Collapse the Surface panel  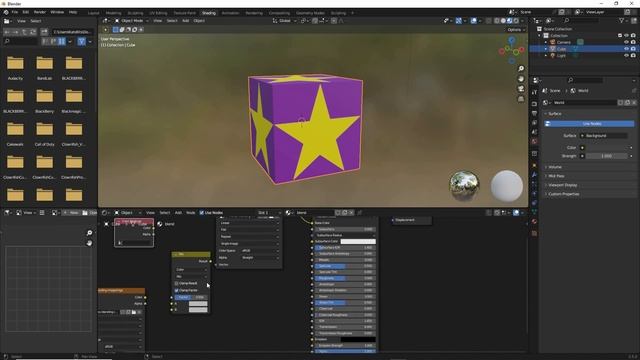(554, 113)
